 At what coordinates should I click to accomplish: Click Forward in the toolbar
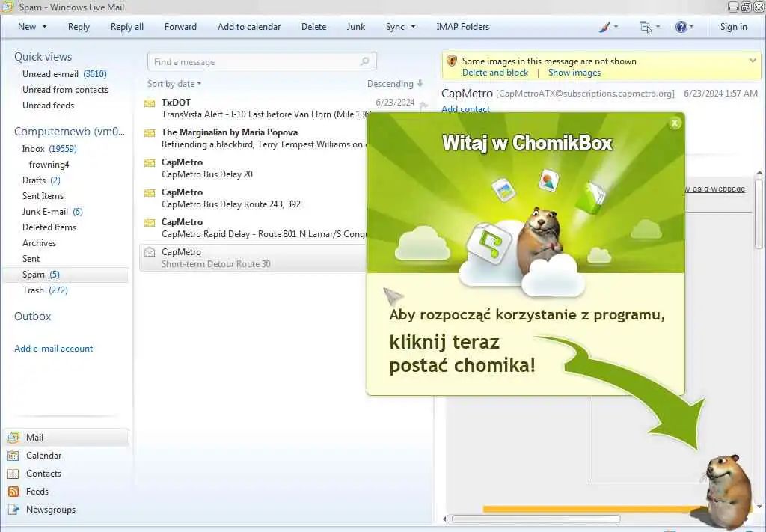point(180,27)
